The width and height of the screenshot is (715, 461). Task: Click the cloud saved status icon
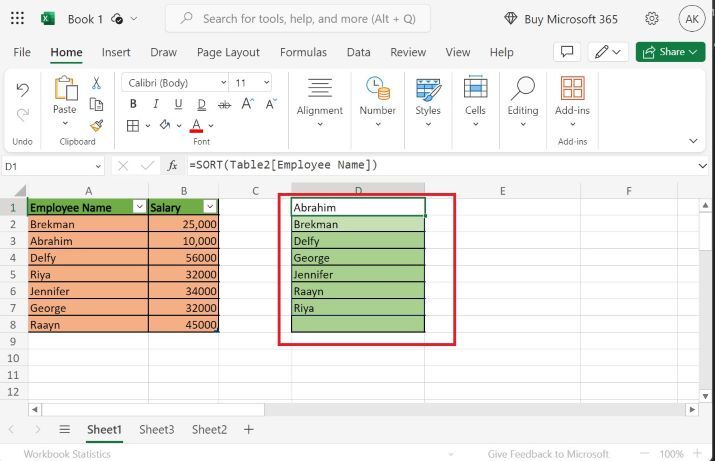pyautogui.click(x=117, y=19)
